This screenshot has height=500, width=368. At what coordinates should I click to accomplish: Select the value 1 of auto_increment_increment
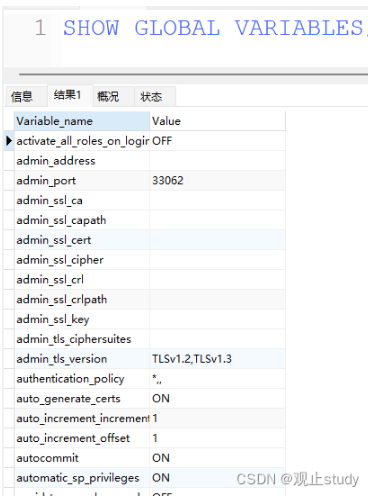[218, 418]
